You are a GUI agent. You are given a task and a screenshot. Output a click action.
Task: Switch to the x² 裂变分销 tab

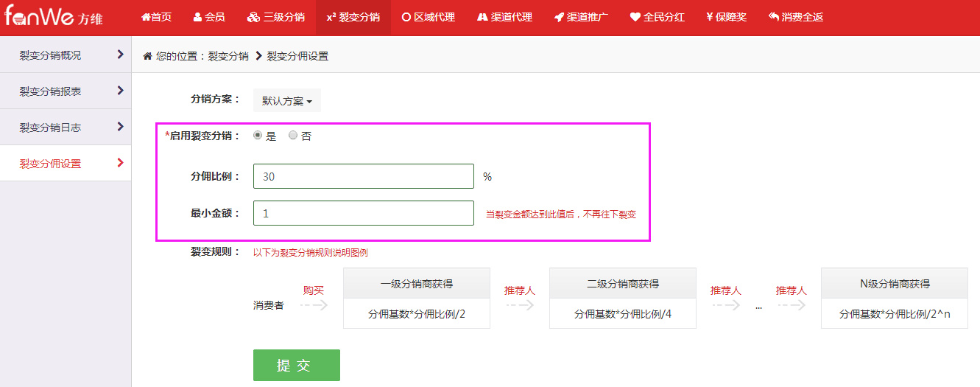[x=353, y=17]
